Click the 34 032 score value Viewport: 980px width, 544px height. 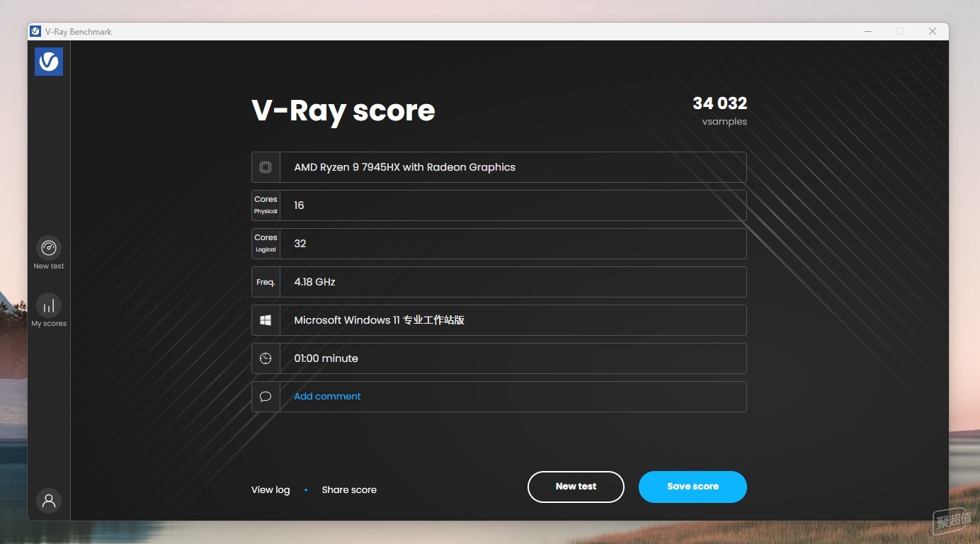point(719,103)
